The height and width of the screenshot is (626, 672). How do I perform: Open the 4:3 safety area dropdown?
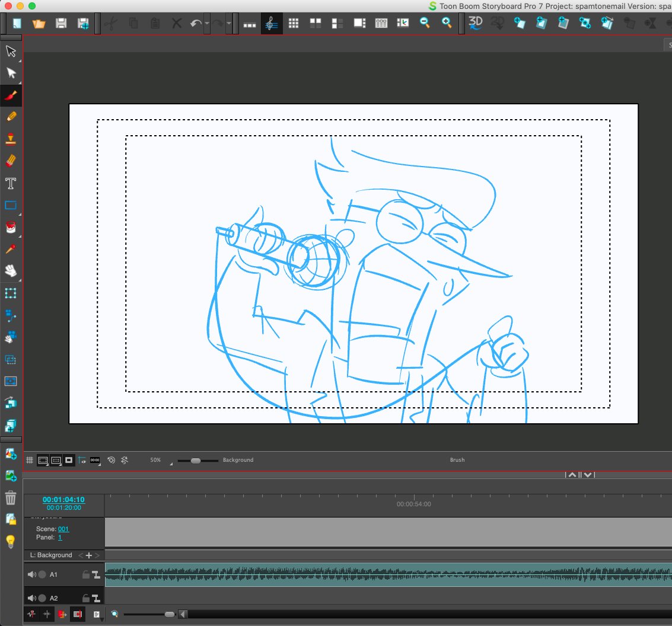pyautogui.click(x=56, y=461)
